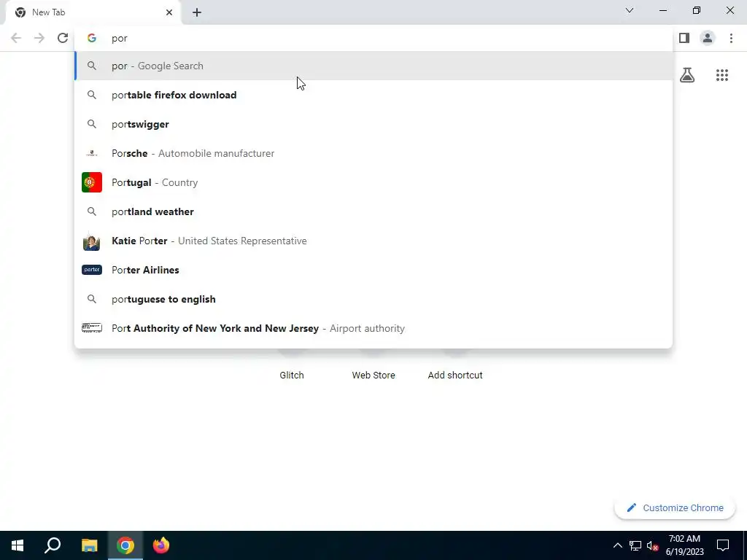Click the Google G icon in address bar

pyautogui.click(x=92, y=38)
